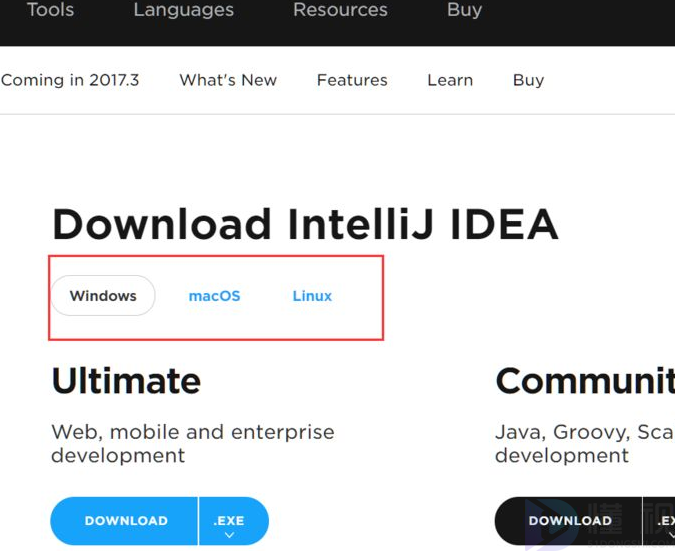Open the Tools menu in the top bar

tap(50, 9)
